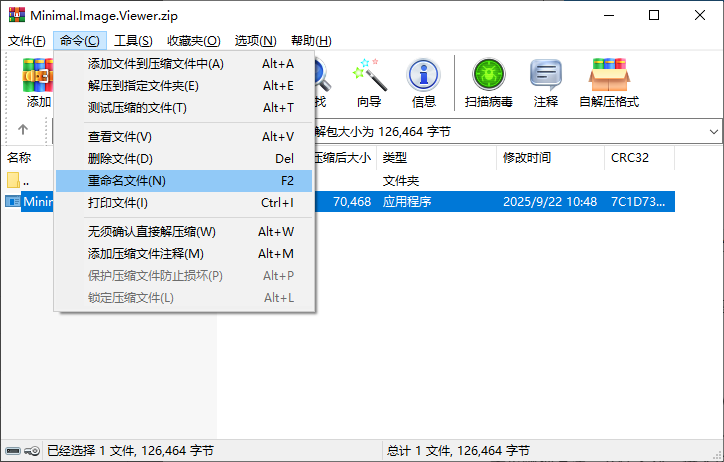Open the 帮助(H) menu
The image size is (724, 462).
coord(311,40)
